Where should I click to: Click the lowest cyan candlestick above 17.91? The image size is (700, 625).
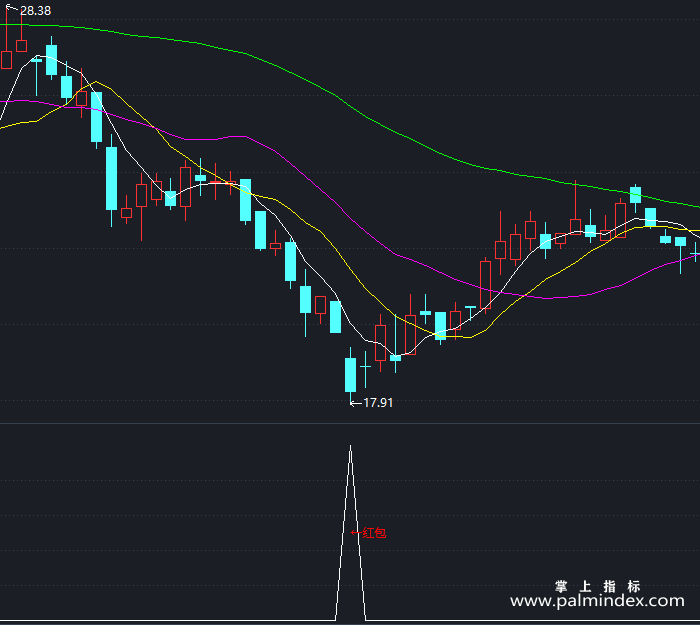point(350,374)
